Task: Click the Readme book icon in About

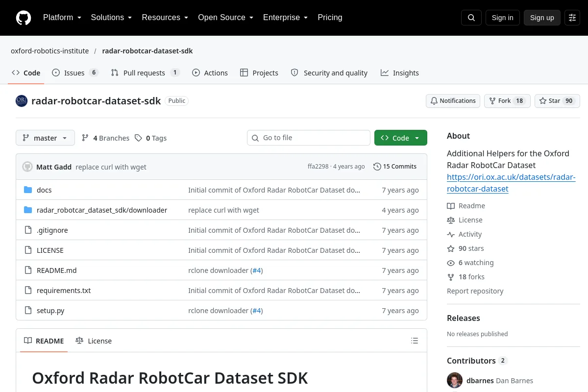Action: tap(451, 206)
